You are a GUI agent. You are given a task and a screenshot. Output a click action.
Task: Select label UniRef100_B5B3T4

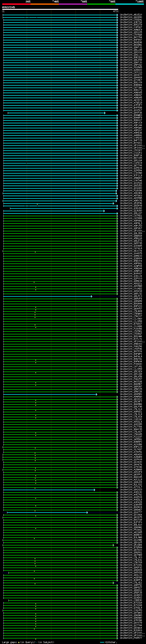click(131, 261)
